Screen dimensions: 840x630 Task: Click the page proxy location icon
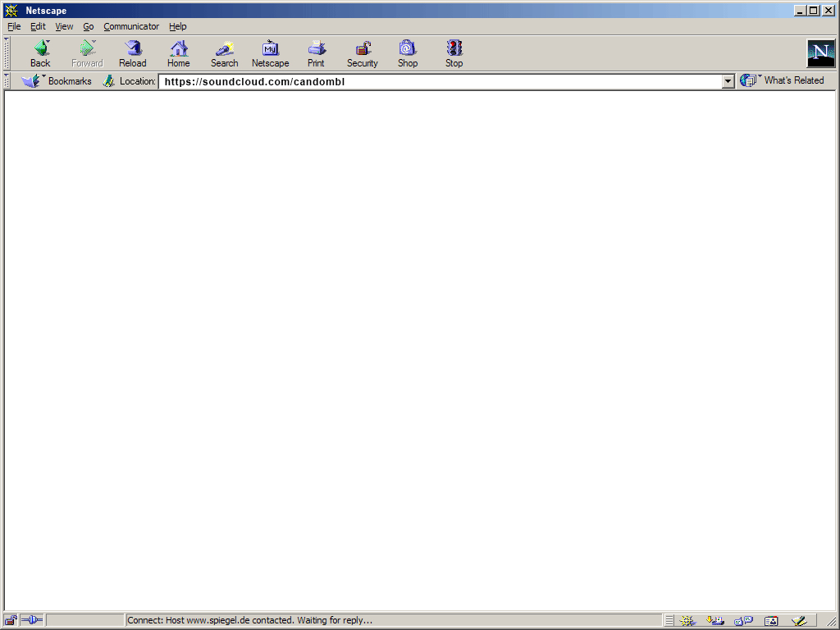pos(109,81)
